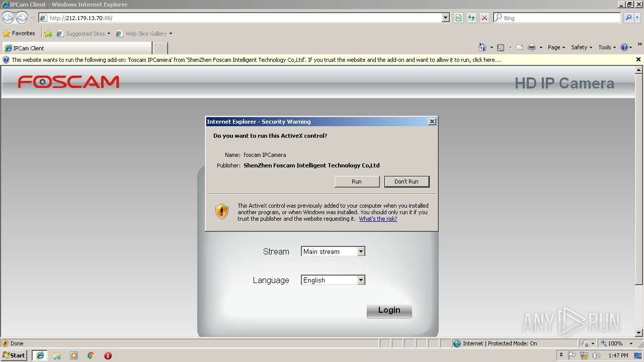Click the HD IP Camera heading

(564, 83)
